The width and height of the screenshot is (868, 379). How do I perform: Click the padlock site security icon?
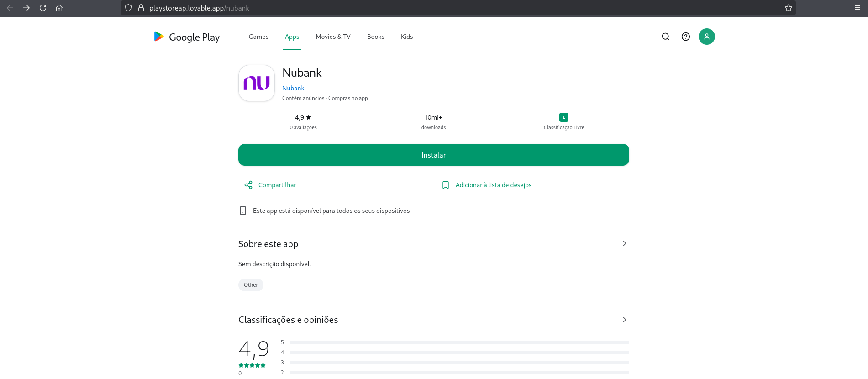click(x=141, y=8)
